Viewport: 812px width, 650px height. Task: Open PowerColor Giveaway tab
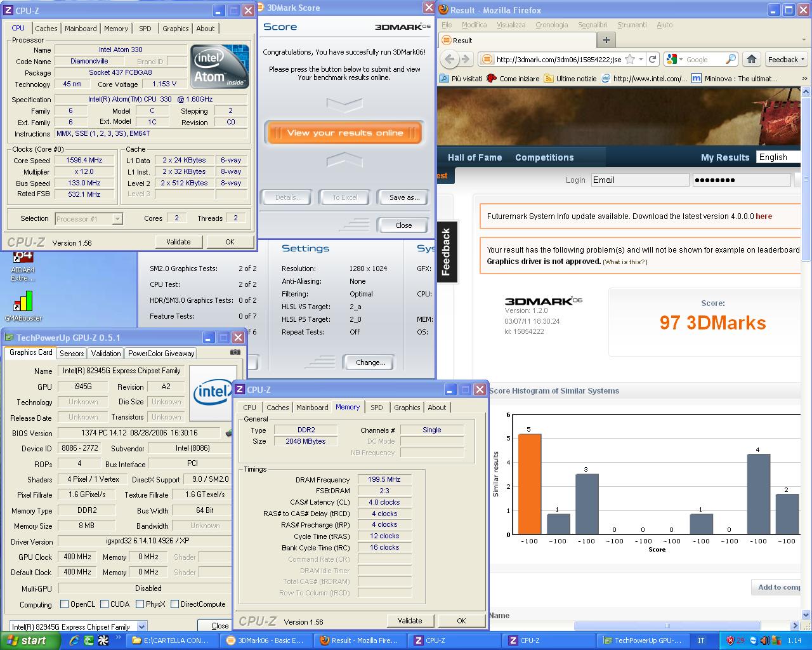click(x=161, y=354)
